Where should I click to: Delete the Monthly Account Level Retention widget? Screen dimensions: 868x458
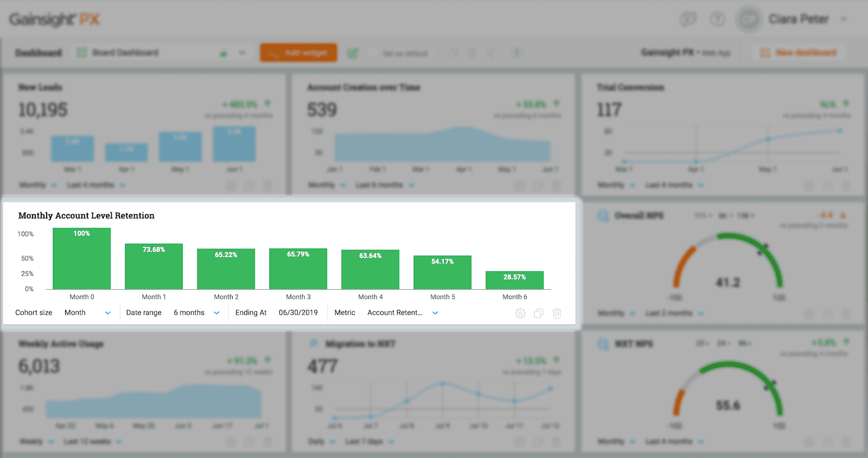click(557, 313)
